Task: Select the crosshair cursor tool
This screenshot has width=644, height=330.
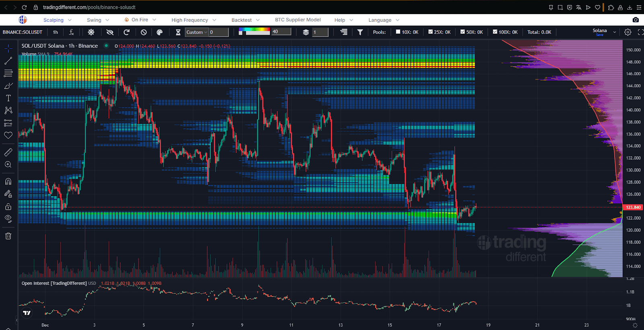Action: (8, 49)
